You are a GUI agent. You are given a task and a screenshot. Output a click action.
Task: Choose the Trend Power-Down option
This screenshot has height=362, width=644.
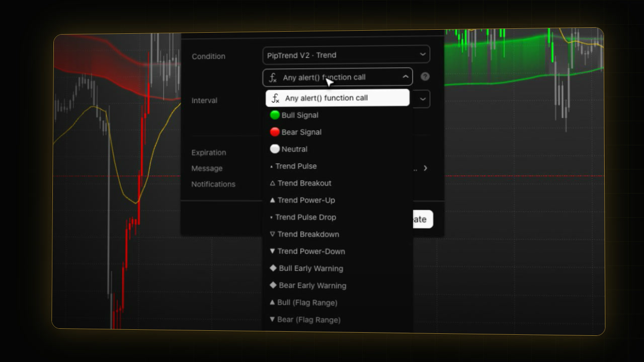338,251
